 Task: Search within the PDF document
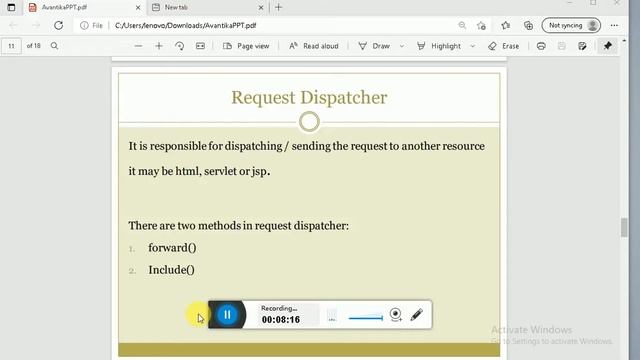[54, 46]
